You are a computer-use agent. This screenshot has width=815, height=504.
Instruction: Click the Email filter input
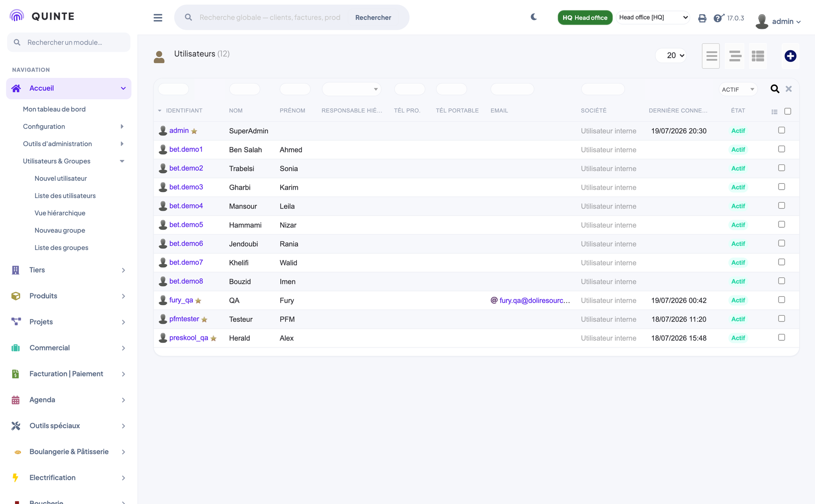pyautogui.click(x=512, y=89)
